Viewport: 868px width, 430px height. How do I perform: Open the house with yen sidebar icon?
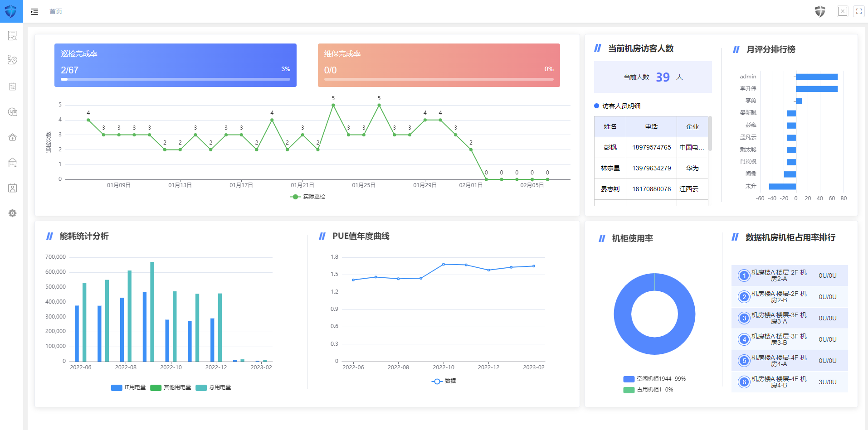coord(12,137)
